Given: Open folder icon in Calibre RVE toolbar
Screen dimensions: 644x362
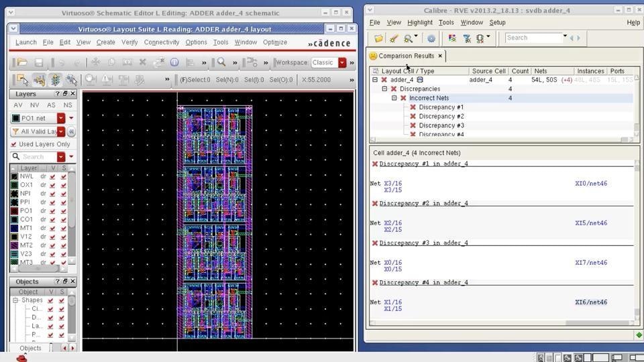Looking at the screenshot, I should tap(378, 38).
